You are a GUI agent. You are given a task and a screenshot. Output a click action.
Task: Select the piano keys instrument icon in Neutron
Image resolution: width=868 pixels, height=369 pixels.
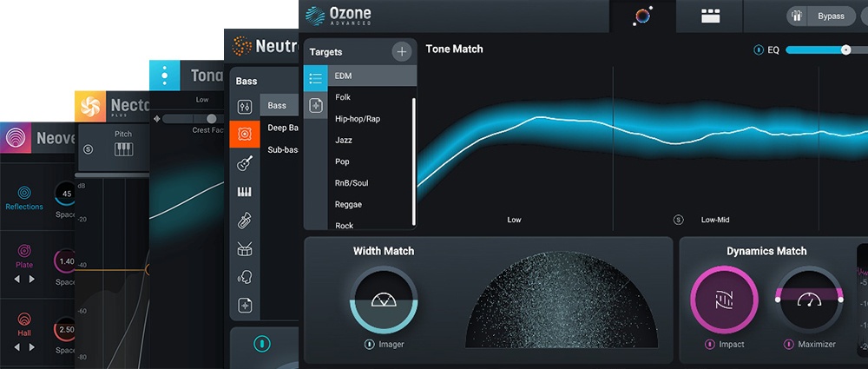tap(245, 192)
